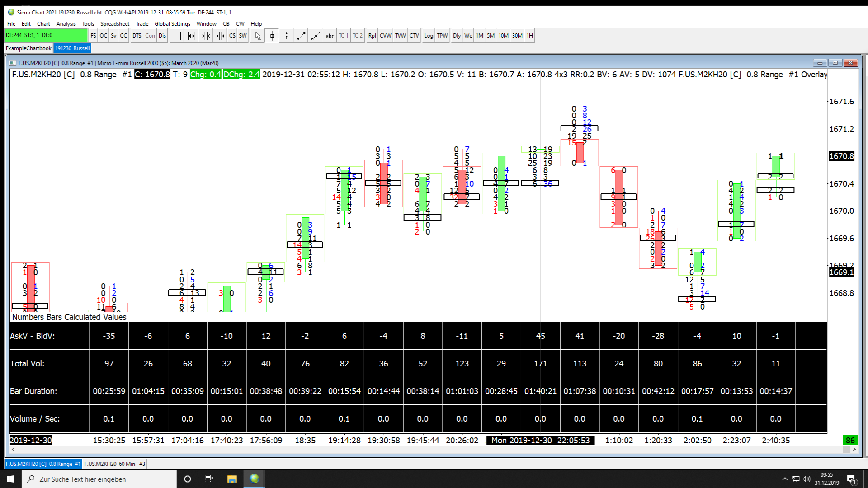Select the pointer cursor tool
Viewport: 868px width, 488px height.
pyautogui.click(x=258, y=36)
